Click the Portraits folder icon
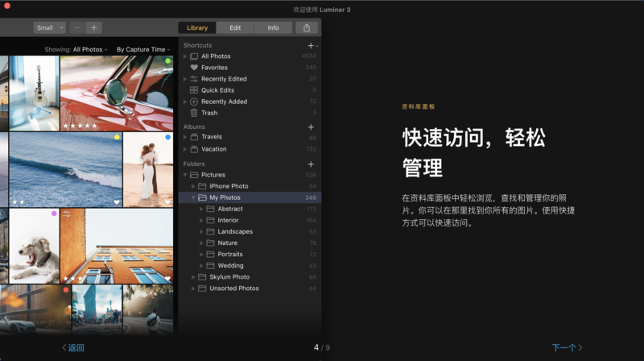The width and height of the screenshot is (644, 361). point(210,254)
